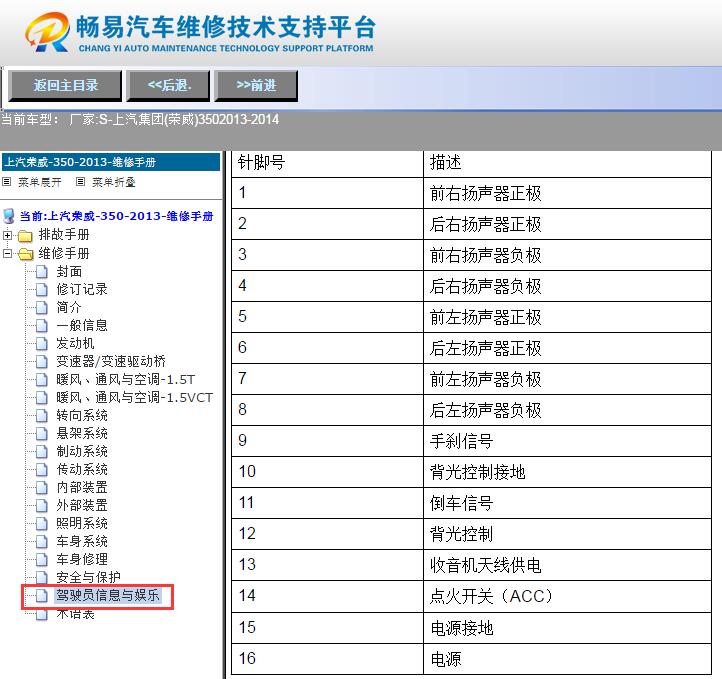Click the document icon next to 封面
Viewport: 722px width, 679px height.
click(42, 272)
